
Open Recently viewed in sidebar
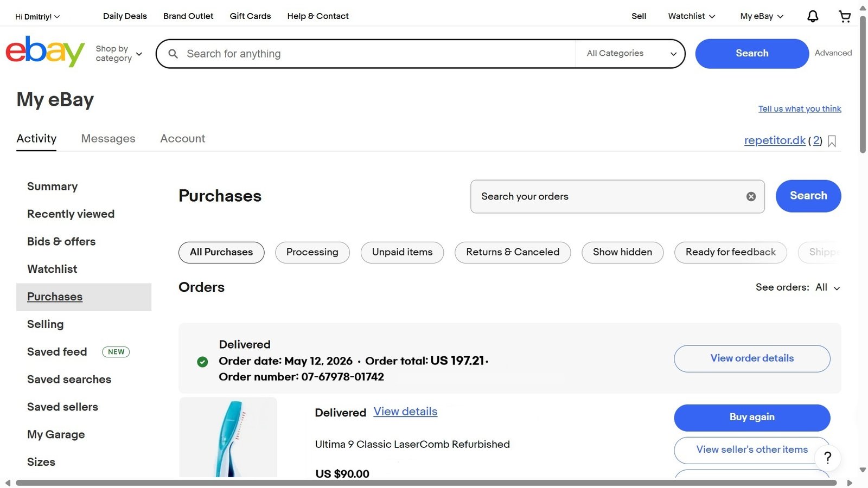pyautogui.click(x=71, y=214)
